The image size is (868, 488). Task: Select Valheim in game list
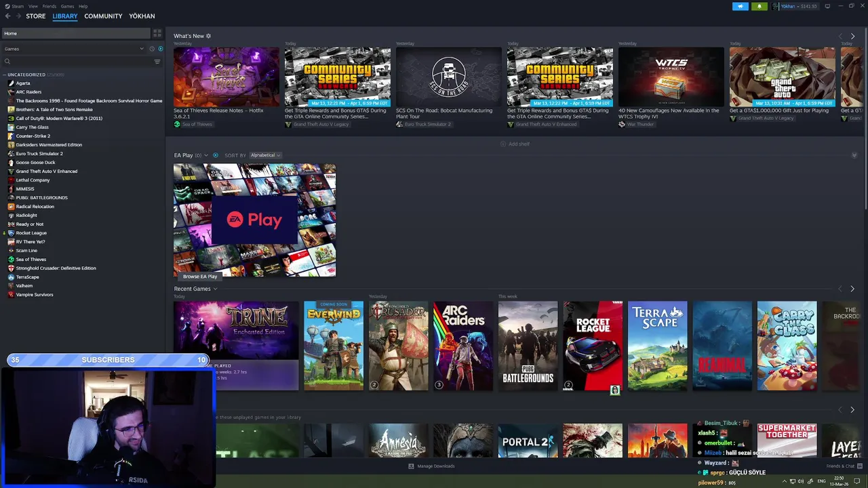24,286
